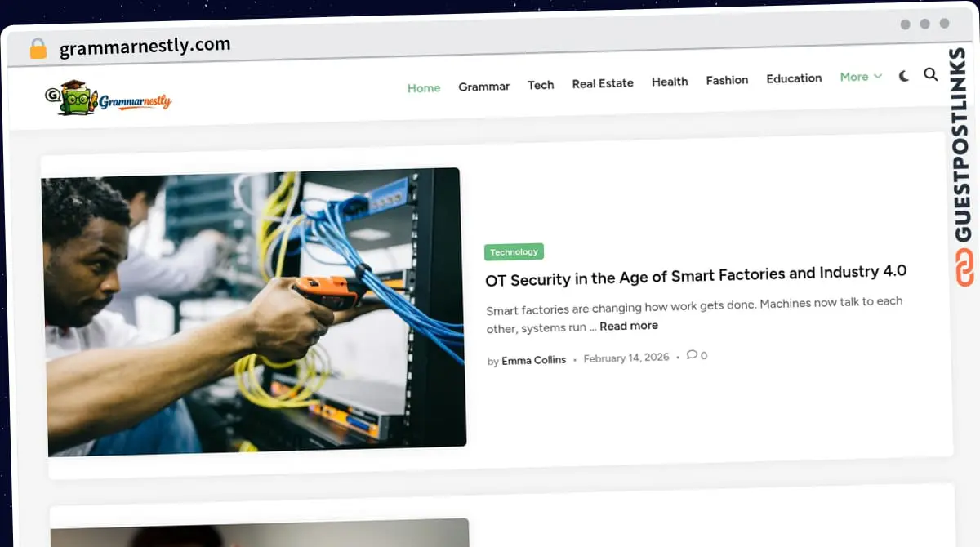Screen dimensions: 980x547
Task: Click the padlock icon in address bar
Action: (38, 49)
